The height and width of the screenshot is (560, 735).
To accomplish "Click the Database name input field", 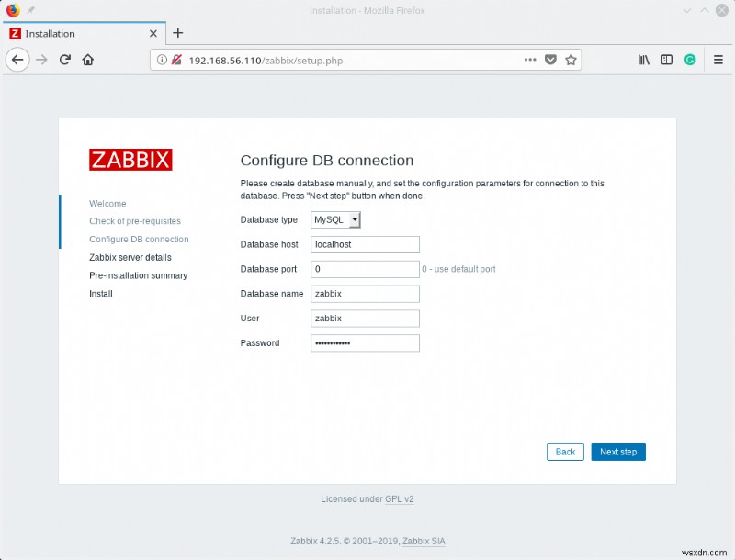I will (x=365, y=294).
